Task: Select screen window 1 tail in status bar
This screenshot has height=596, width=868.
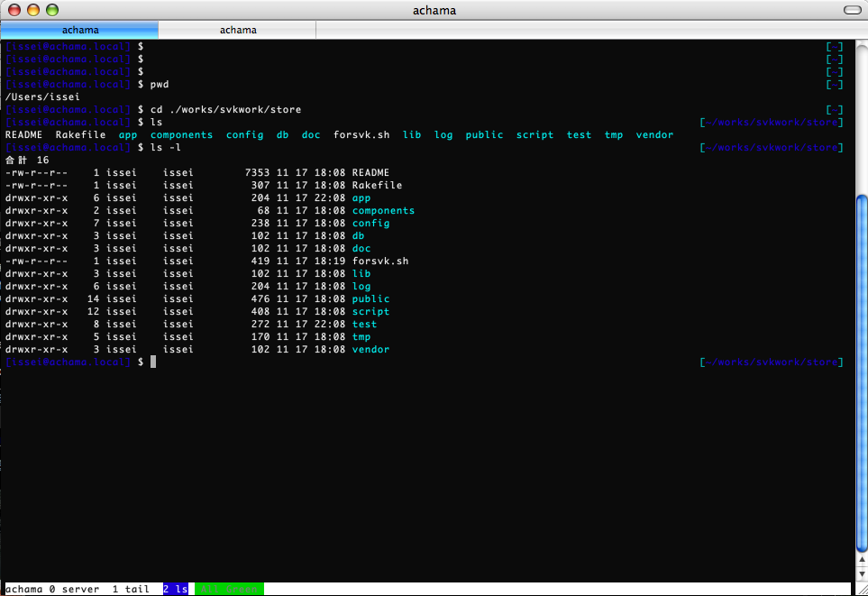Action: coord(131,589)
